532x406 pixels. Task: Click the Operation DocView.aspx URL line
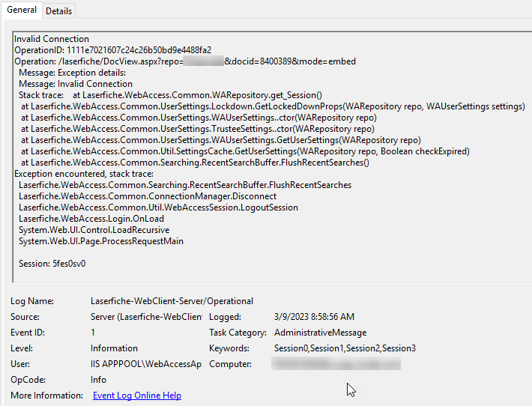185,61
